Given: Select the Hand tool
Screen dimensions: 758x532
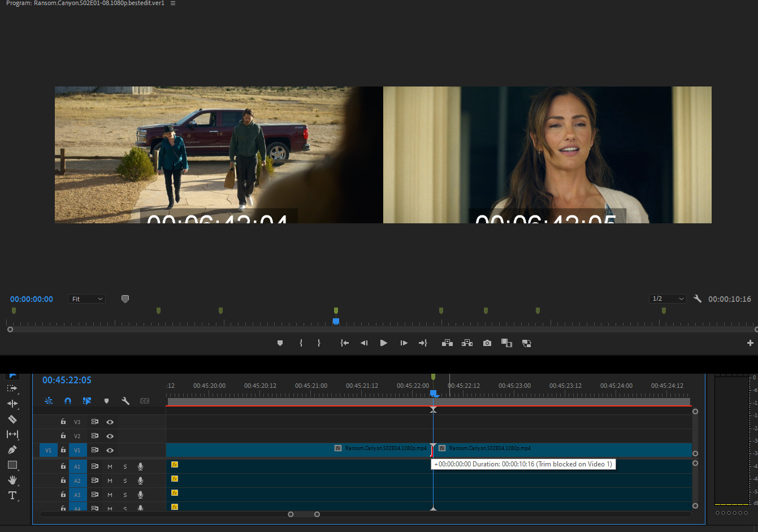Looking at the screenshot, I should (12, 480).
